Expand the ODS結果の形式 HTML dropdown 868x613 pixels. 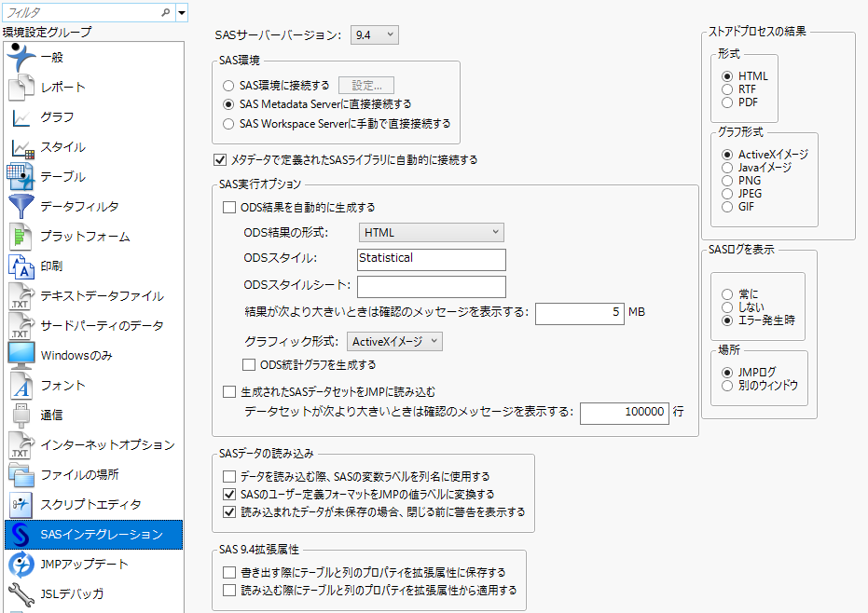[431, 232]
